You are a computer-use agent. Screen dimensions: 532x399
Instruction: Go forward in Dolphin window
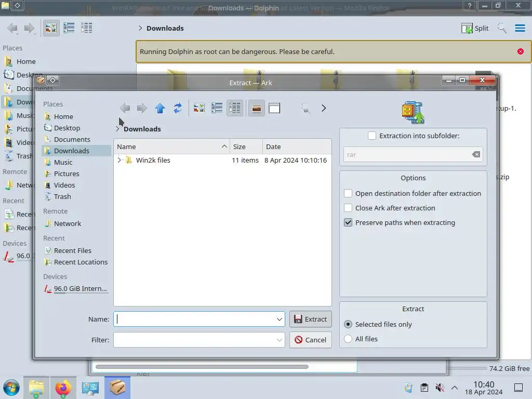coord(30,28)
